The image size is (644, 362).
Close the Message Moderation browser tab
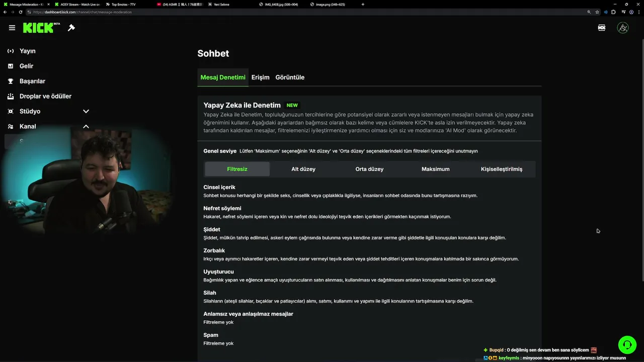pyautogui.click(x=49, y=5)
